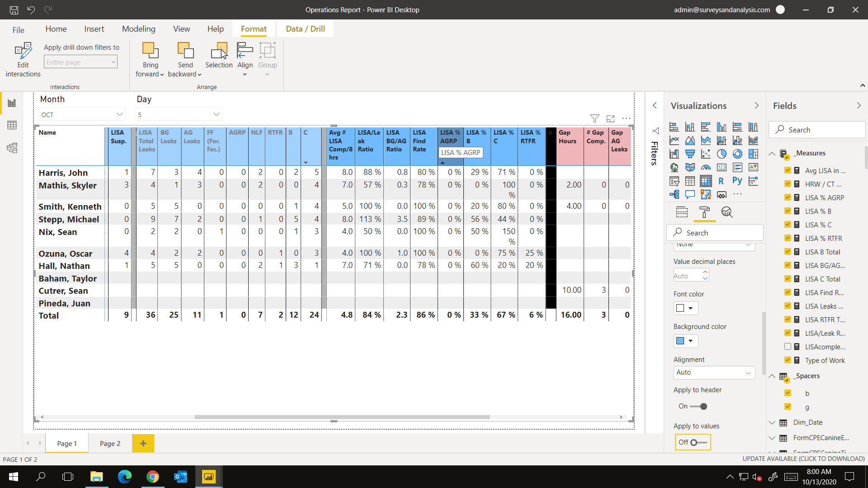The width and height of the screenshot is (868, 488).
Task: Open the Day slicer dropdown
Action: tap(179, 114)
